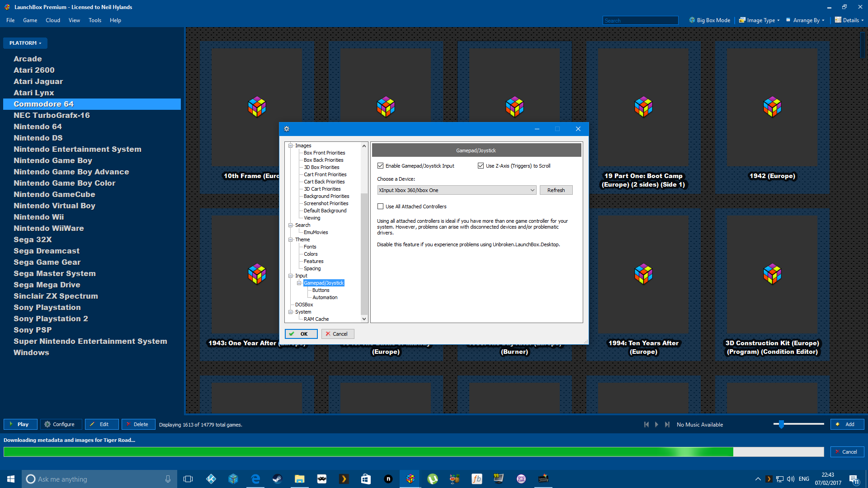Refresh the device list
This screenshot has height=488, width=868.
pyautogui.click(x=556, y=190)
